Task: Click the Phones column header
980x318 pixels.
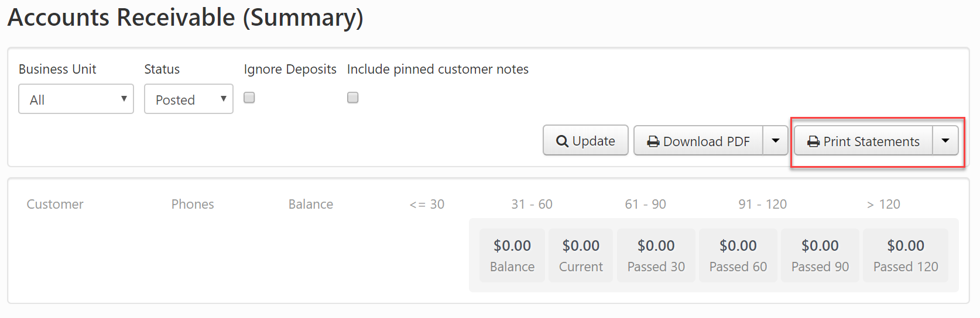Action: click(193, 204)
